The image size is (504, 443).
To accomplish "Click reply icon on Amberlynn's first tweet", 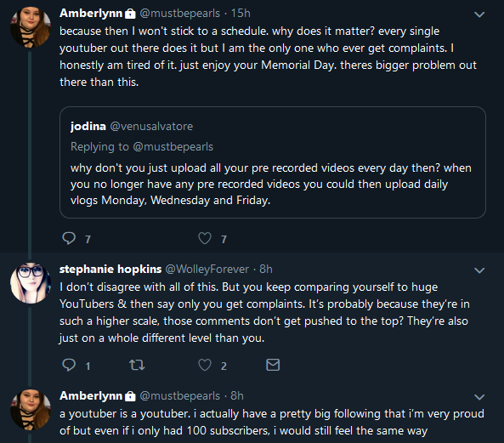I will point(69,239).
